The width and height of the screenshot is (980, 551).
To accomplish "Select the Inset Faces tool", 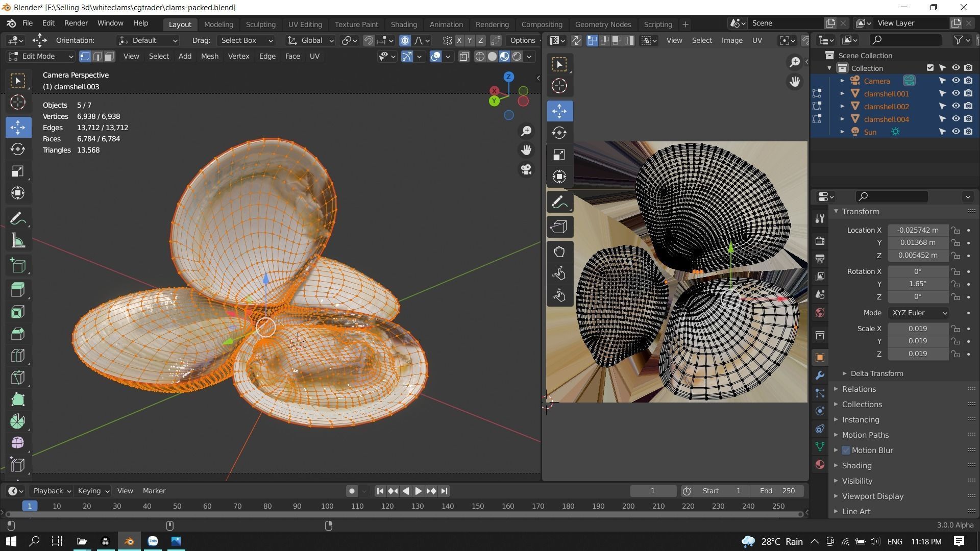I will pos(18,312).
